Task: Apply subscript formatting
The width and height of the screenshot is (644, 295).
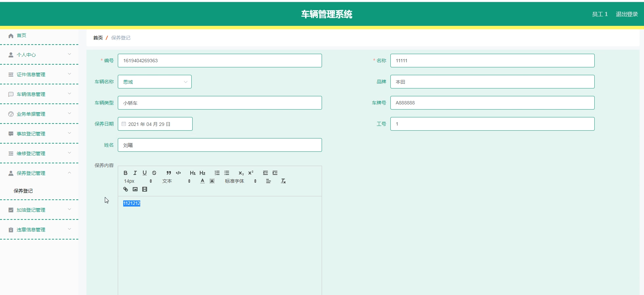Action: coord(241,173)
